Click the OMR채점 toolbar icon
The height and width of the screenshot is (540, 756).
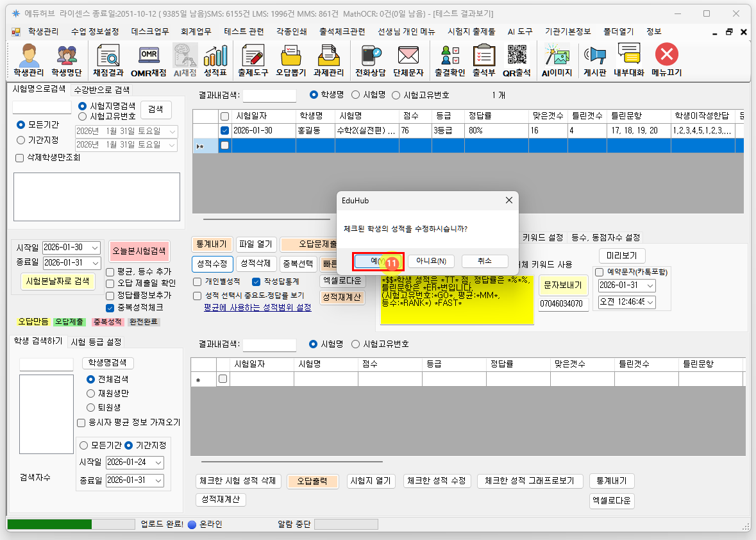coord(148,60)
